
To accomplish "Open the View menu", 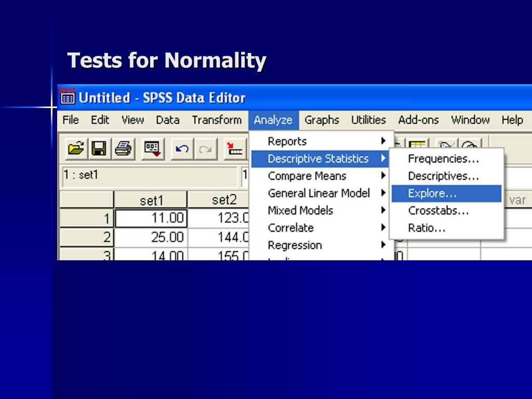I will point(132,120).
